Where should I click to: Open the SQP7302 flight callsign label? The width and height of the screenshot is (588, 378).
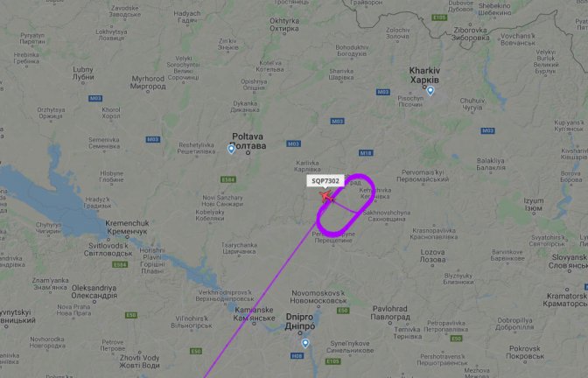(x=325, y=181)
